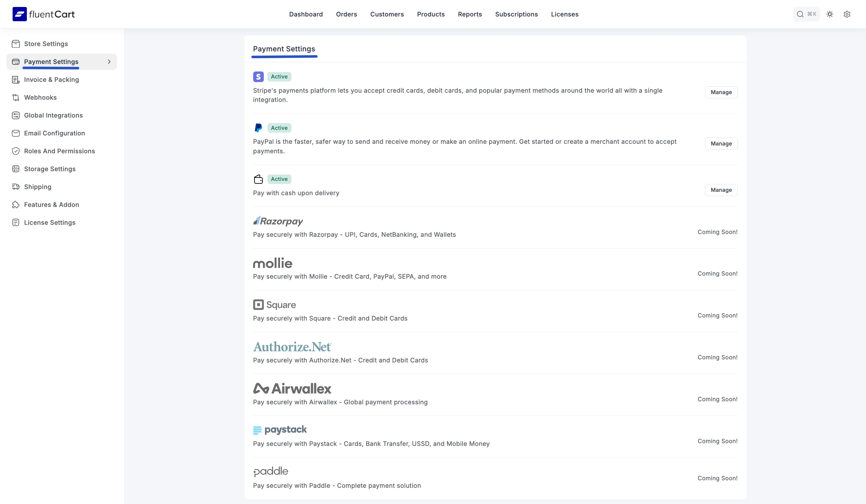
Task: Open the Subscriptions menu item
Action: [516, 14]
